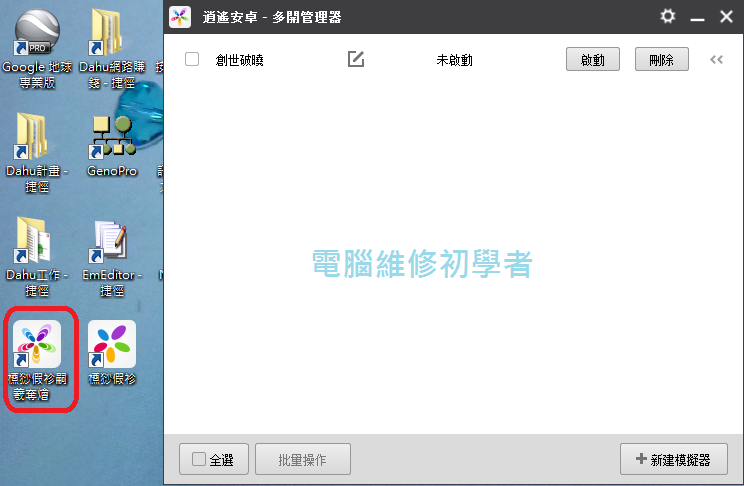The image size is (744, 486).
Task: Click the 未啟動 status text
Action: pos(454,60)
